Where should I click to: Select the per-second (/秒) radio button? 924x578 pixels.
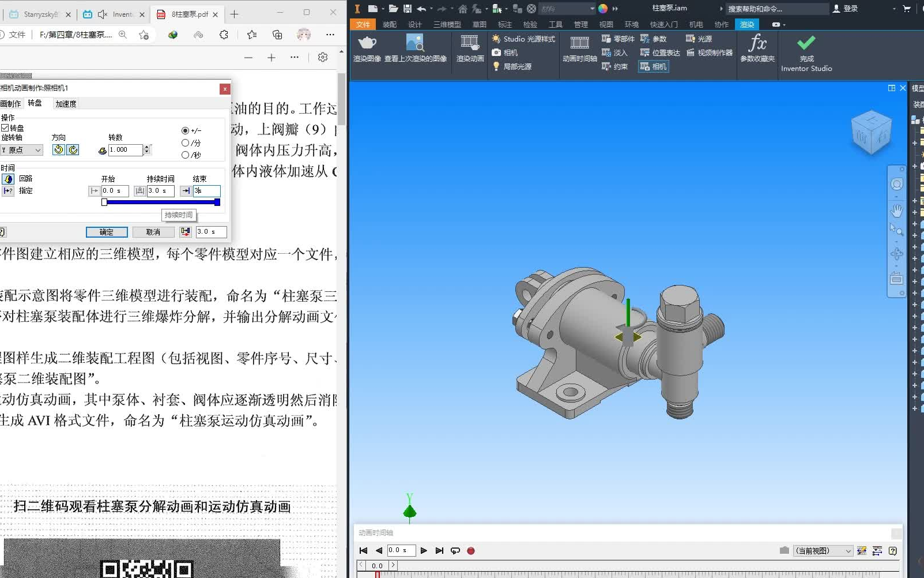185,155
